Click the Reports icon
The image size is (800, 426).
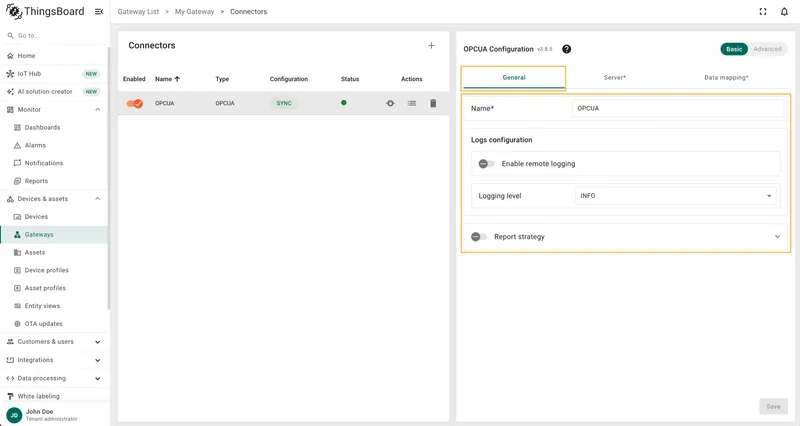[17, 181]
